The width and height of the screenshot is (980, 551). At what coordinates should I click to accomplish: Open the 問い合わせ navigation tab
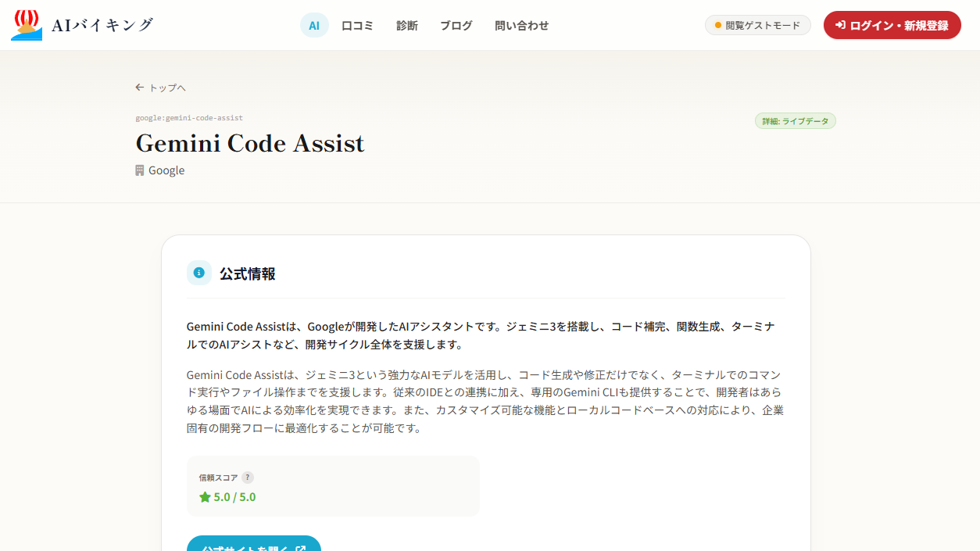(522, 25)
